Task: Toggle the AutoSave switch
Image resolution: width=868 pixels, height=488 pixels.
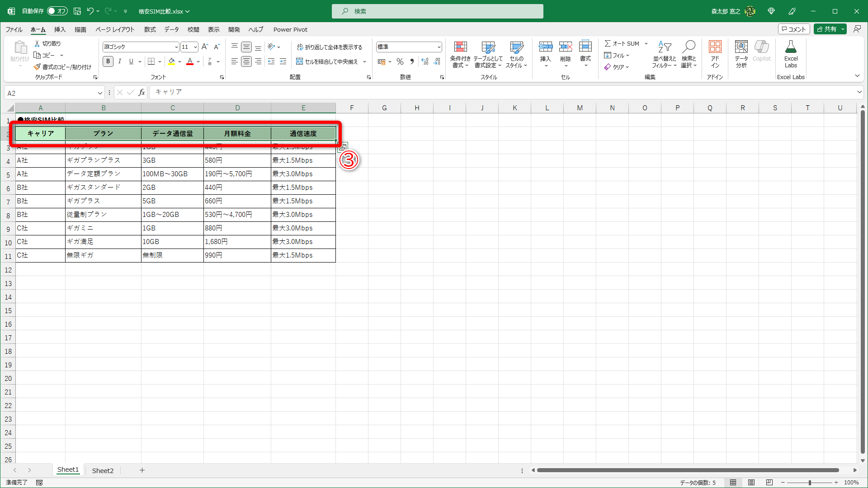Action: 57,11
